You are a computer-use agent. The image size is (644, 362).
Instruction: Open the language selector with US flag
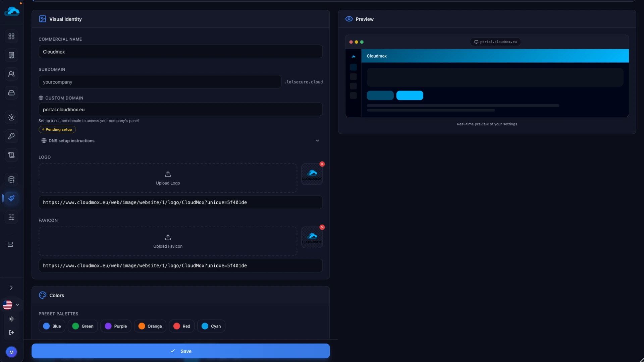point(11,305)
